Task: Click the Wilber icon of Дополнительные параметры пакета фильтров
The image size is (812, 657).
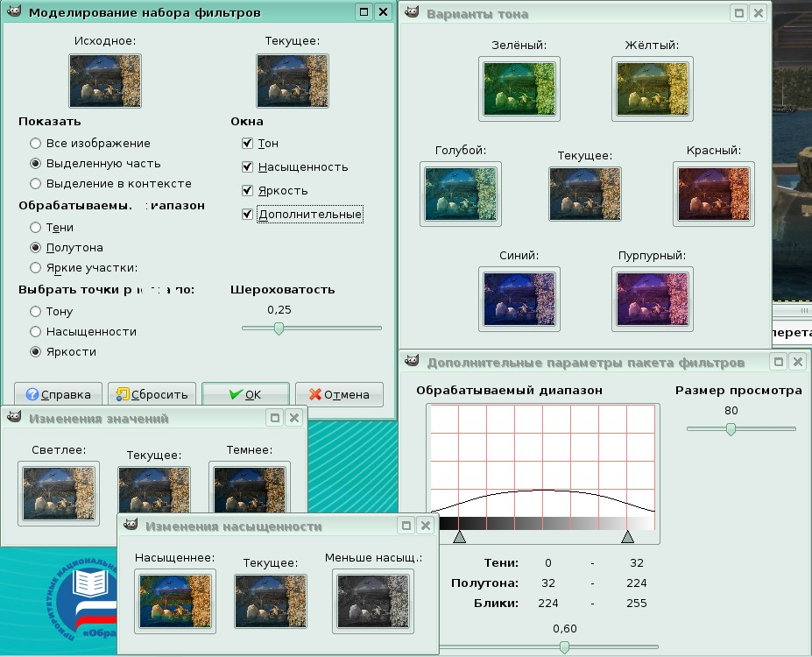Action: (412, 361)
